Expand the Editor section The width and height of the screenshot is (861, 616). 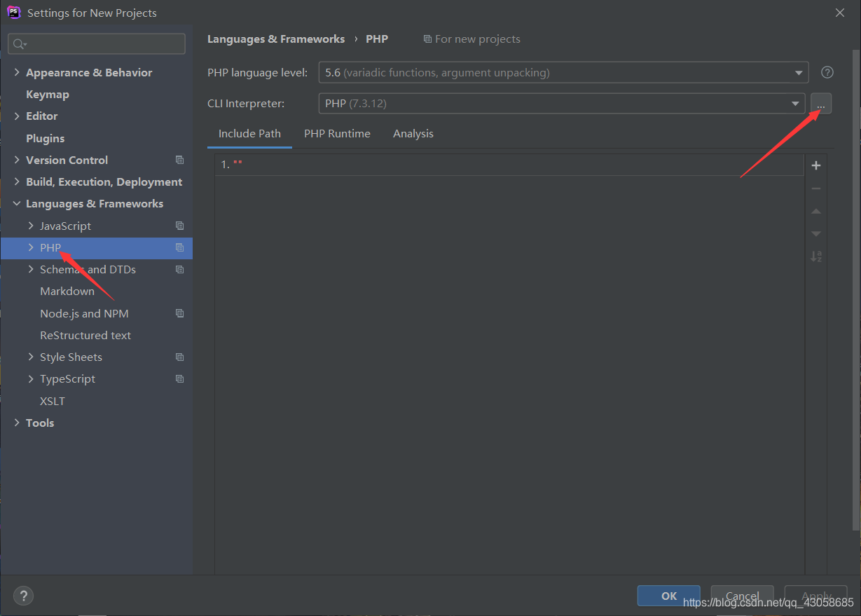(x=17, y=116)
